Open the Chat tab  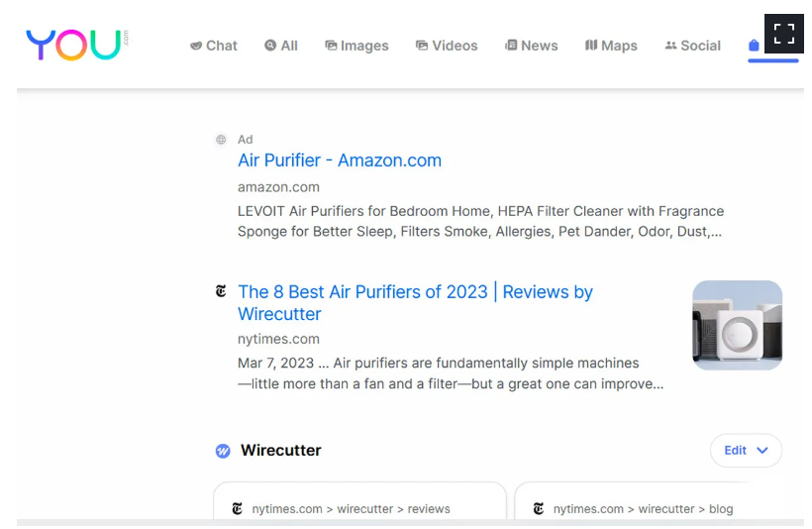point(213,46)
